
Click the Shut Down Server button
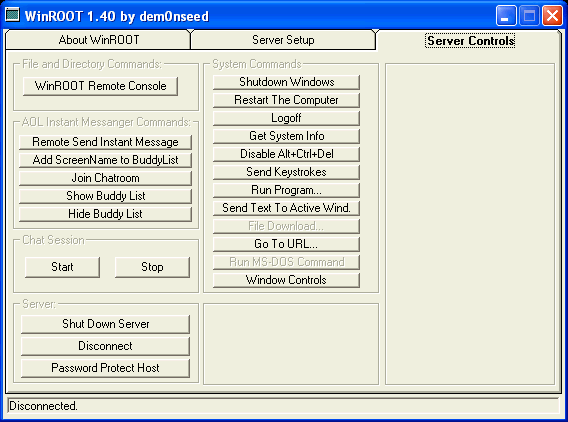click(105, 324)
